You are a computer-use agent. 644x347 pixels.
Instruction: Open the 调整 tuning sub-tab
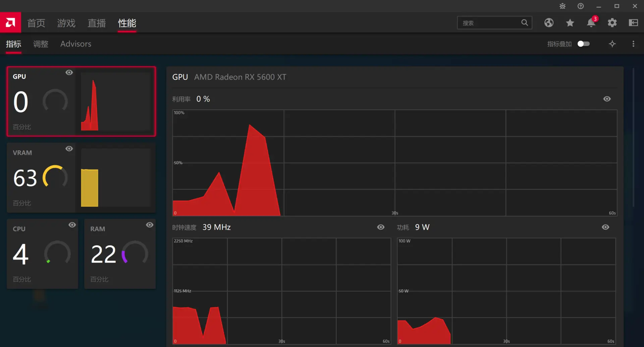pos(41,44)
